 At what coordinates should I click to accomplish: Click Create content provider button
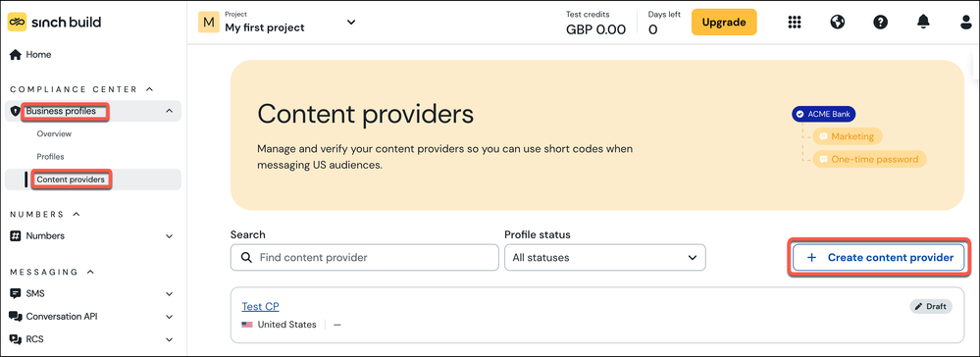point(878,257)
